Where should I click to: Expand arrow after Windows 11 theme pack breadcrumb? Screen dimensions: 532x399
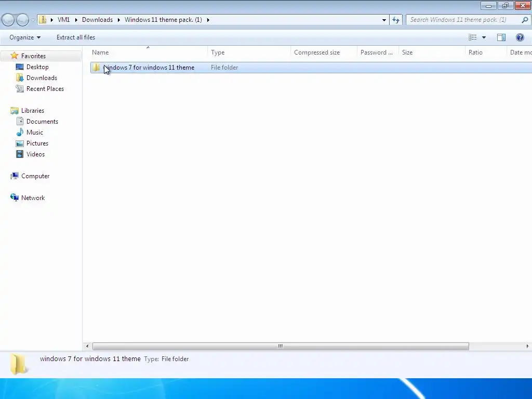coord(208,20)
